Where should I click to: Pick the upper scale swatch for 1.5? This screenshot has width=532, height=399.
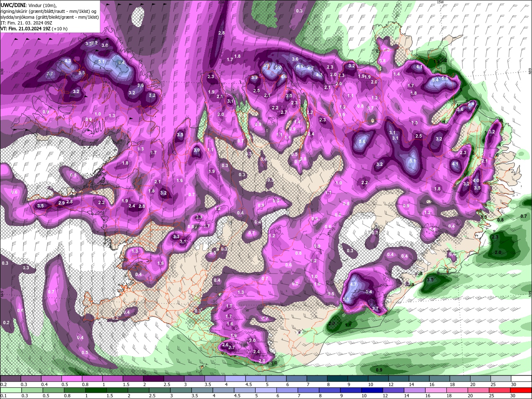click(x=133, y=379)
